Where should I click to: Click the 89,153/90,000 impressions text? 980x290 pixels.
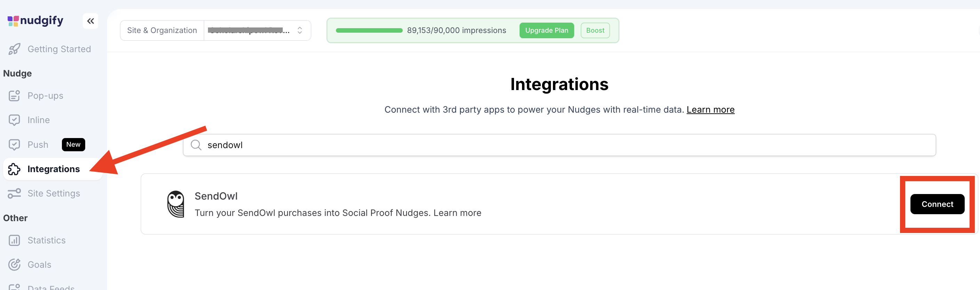pos(457,31)
